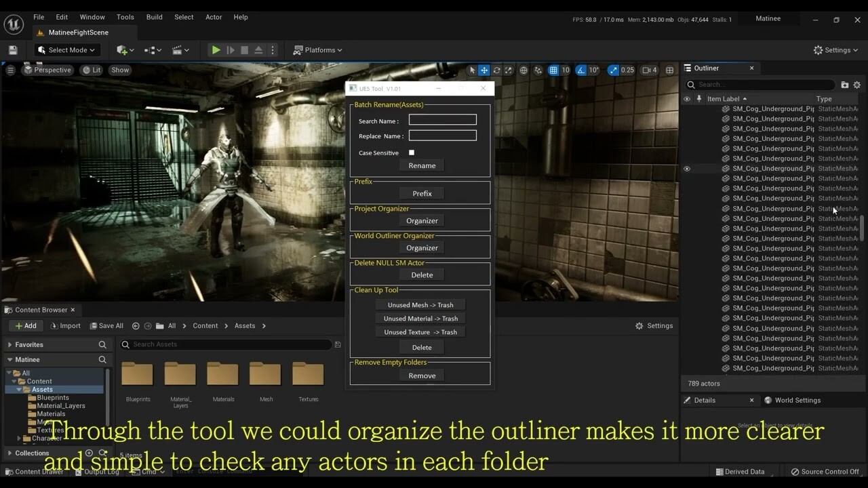Screen dimensions: 868x488
Task: Open the Perspective viewport dropdown
Action: [48, 70]
